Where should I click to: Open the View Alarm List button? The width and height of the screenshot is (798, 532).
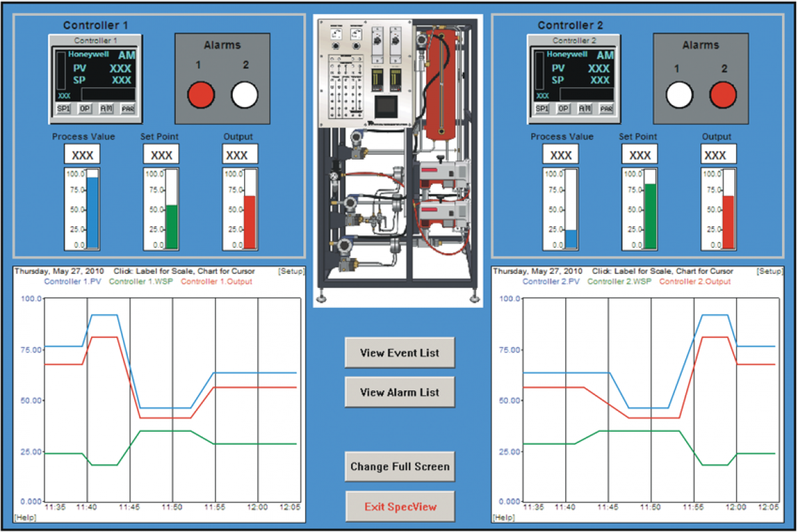click(x=400, y=392)
